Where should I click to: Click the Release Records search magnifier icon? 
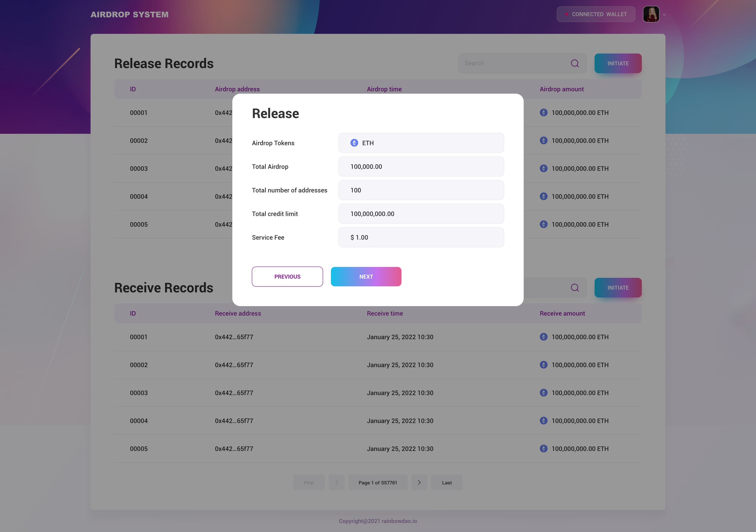click(x=574, y=63)
